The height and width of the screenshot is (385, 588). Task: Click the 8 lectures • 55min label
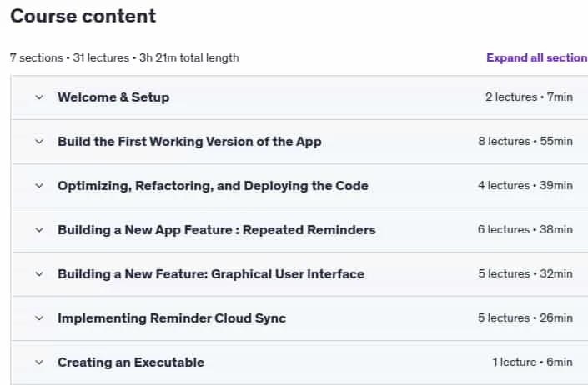tap(525, 142)
